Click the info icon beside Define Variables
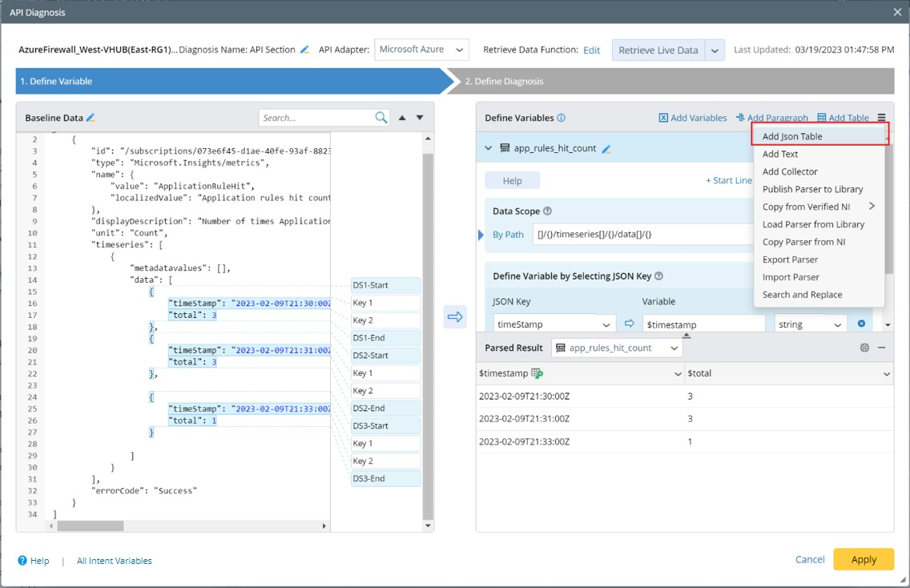Screen dimensions: 910x588 [x=561, y=118]
